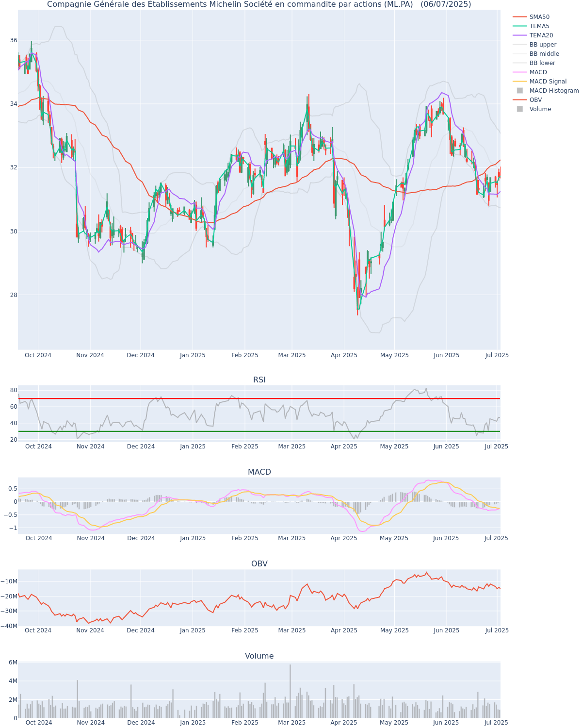Click the 36 price axis label
This screenshot has height=728, width=582.
13,40
